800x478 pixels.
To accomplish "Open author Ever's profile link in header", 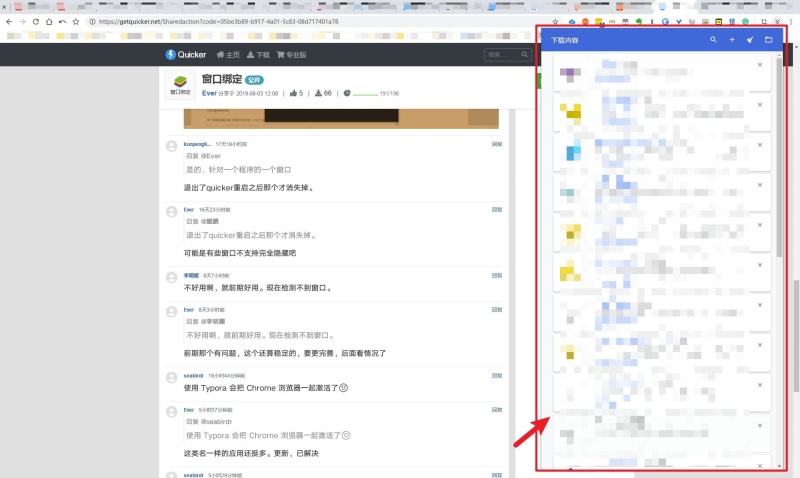I will tap(209, 93).
